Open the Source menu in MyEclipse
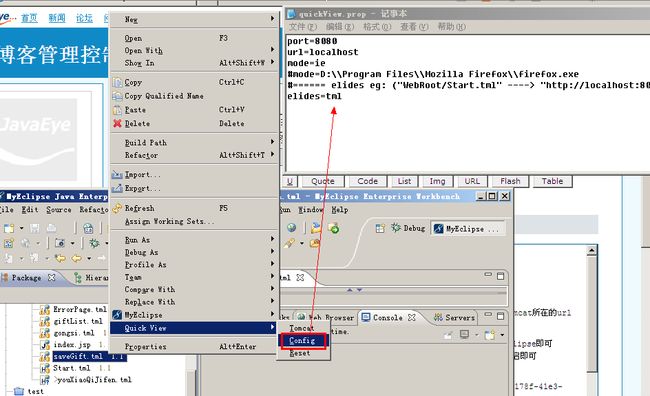The width and height of the screenshot is (650, 396). [58, 210]
